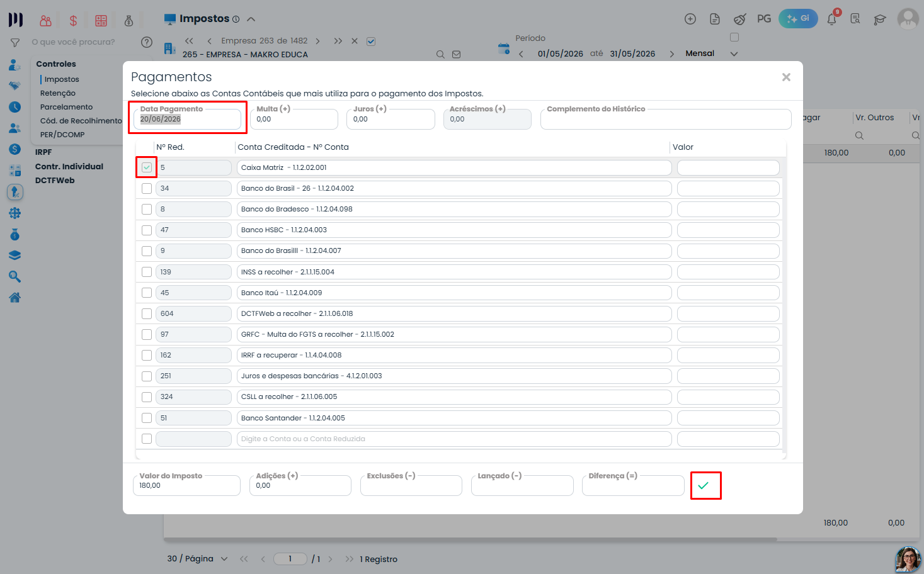Go to the next company arrow
The width and height of the screenshot is (924, 574).
[317, 41]
